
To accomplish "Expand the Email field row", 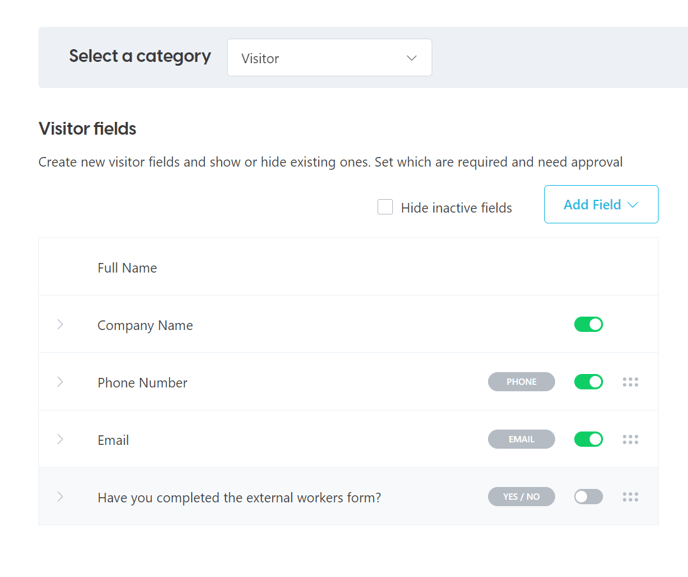I will pyautogui.click(x=60, y=439).
